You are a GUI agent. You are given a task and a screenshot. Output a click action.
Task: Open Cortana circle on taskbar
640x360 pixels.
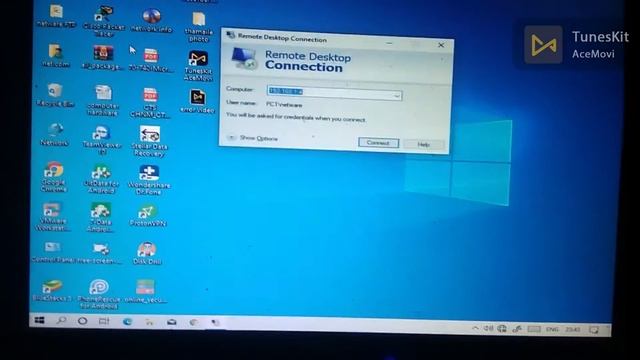coord(82,321)
